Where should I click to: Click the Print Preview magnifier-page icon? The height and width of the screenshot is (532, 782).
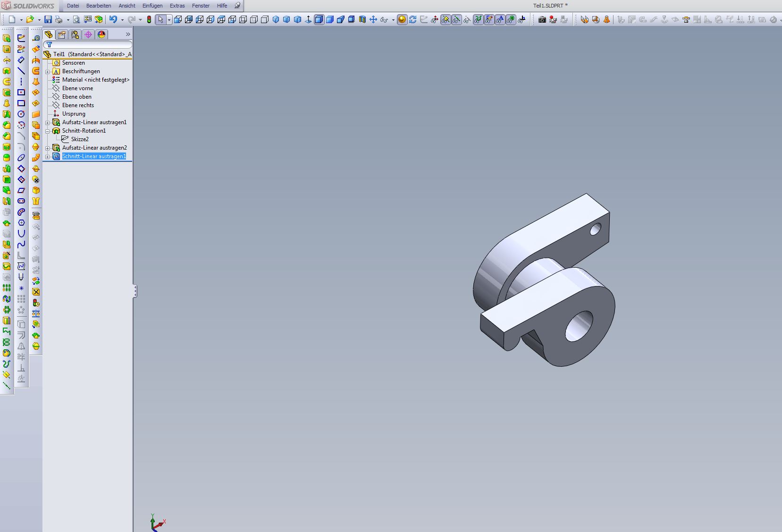76,19
